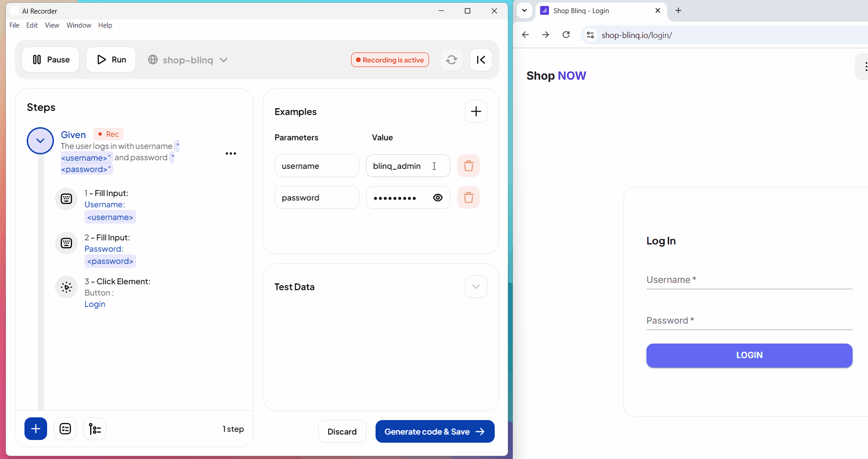The width and height of the screenshot is (868, 459).
Task: Click the Username field on login form
Action: pyautogui.click(x=749, y=280)
